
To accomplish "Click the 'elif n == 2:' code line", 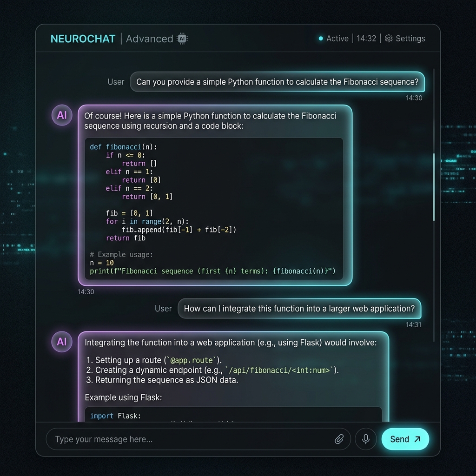I will (129, 189).
